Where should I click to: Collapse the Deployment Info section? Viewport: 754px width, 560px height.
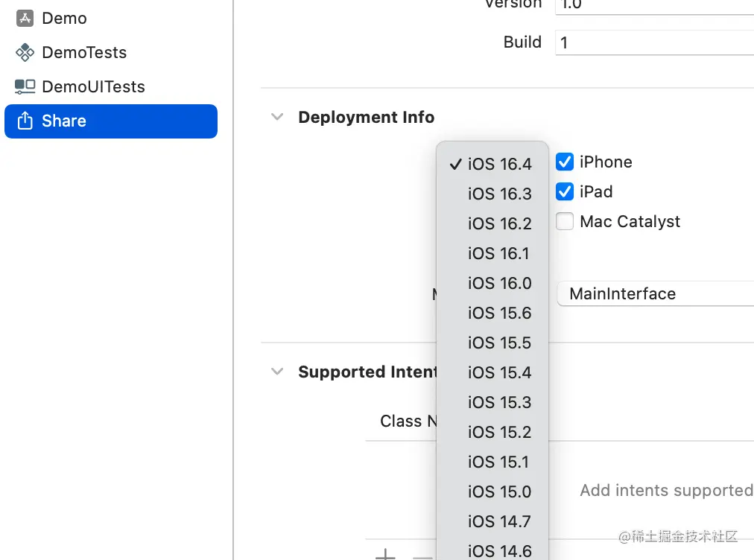click(277, 117)
